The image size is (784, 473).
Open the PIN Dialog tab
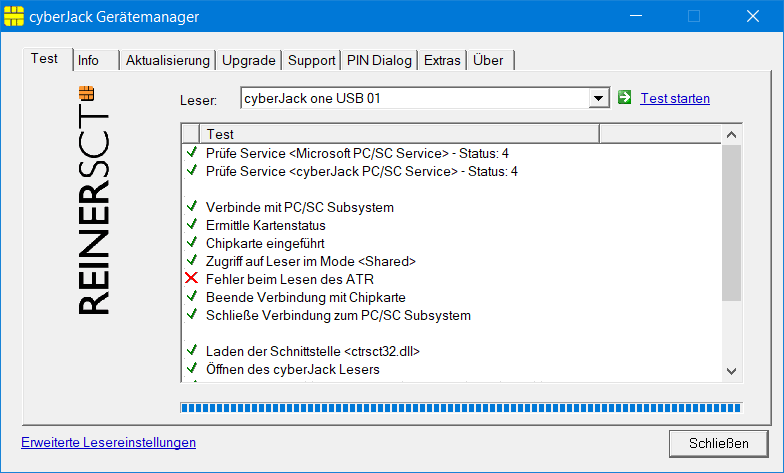(x=379, y=60)
